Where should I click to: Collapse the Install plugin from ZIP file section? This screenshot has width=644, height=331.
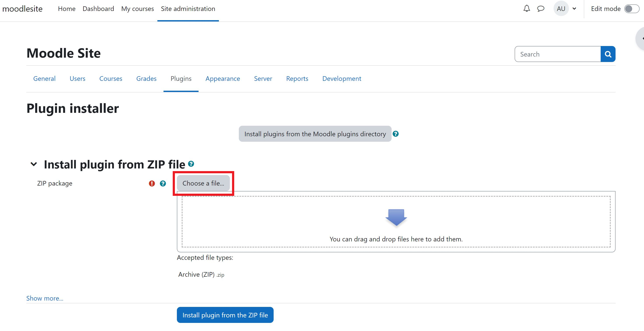pyautogui.click(x=34, y=164)
